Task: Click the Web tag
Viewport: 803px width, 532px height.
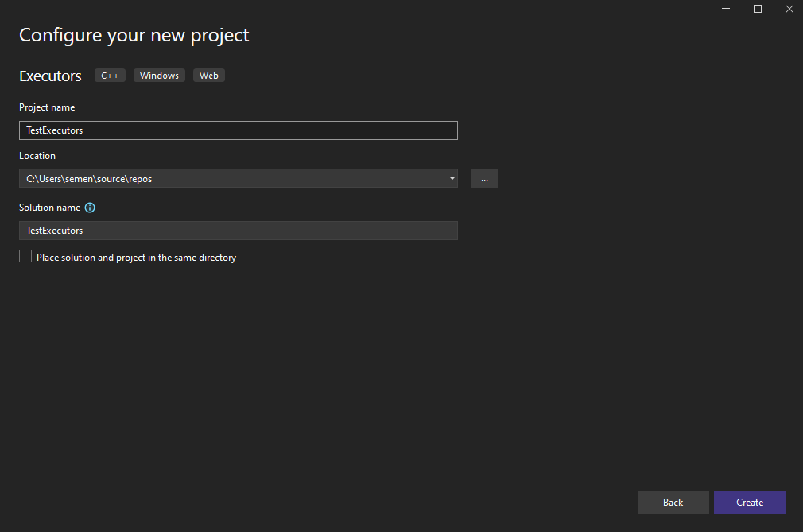Action: click(209, 76)
